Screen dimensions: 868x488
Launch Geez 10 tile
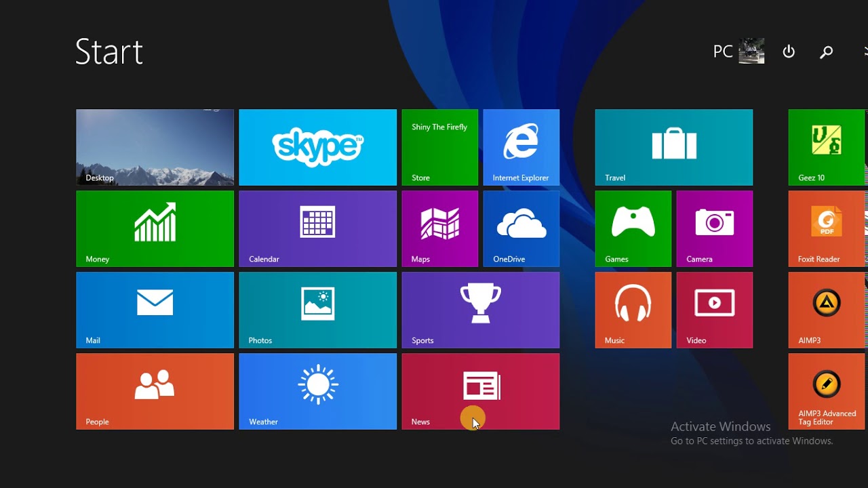tap(827, 147)
